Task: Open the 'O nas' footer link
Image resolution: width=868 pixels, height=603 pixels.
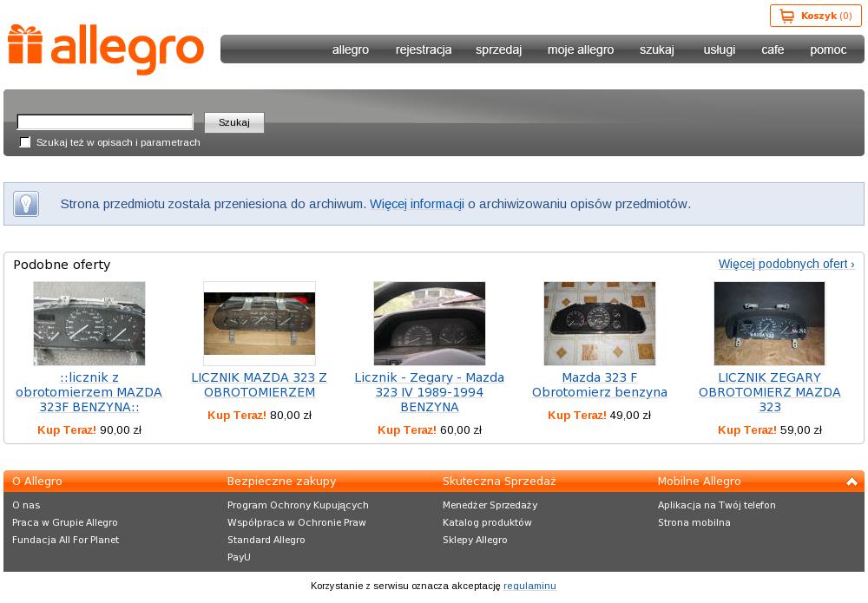Action: tap(26, 505)
